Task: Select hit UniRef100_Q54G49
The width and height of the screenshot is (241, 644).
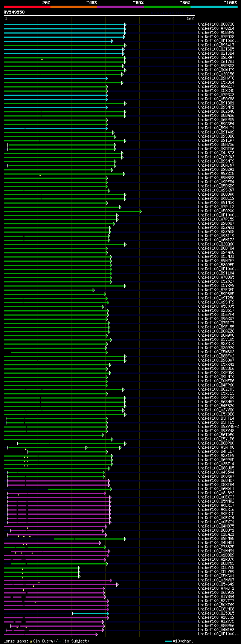Action: [216, 584]
